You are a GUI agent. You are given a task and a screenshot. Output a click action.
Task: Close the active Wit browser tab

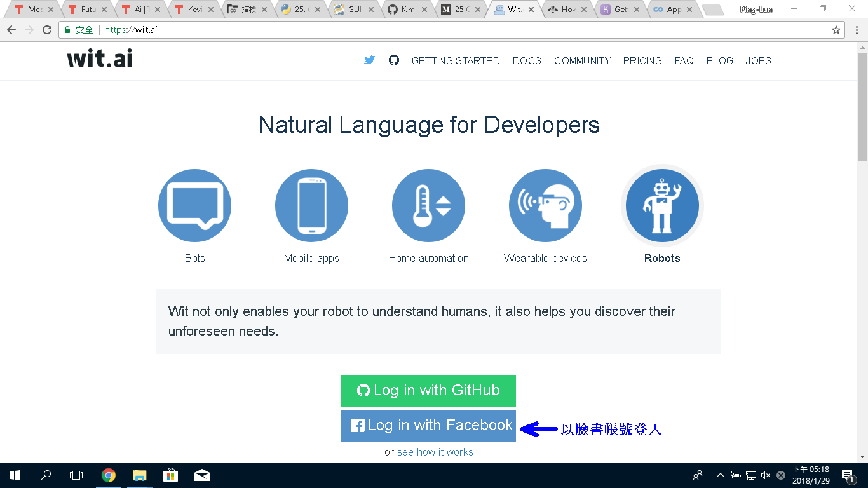530,10
